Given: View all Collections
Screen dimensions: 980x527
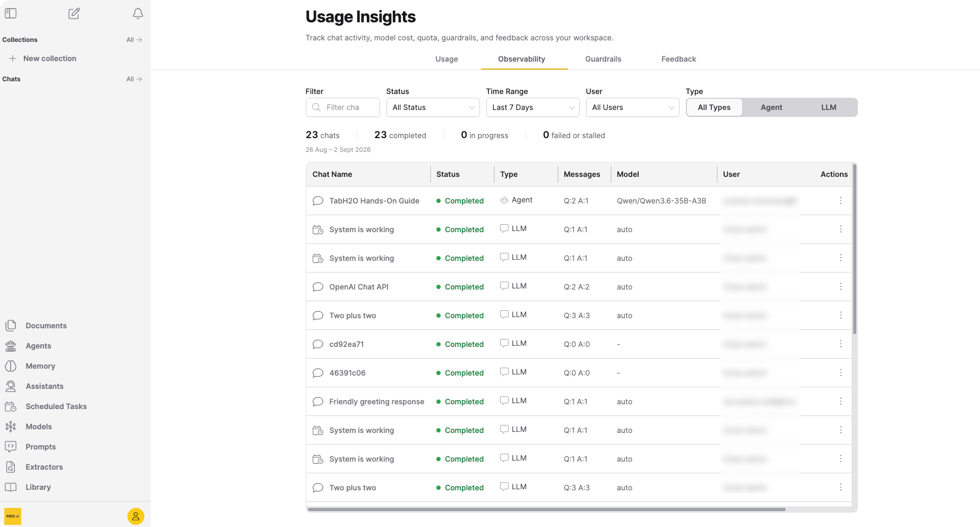Looking at the screenshot, I should (134, 40).
